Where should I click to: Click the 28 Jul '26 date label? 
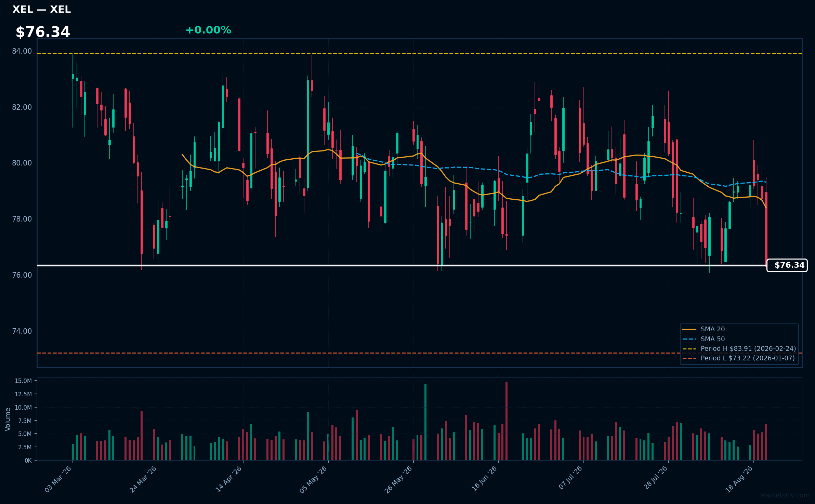point(655,478)
